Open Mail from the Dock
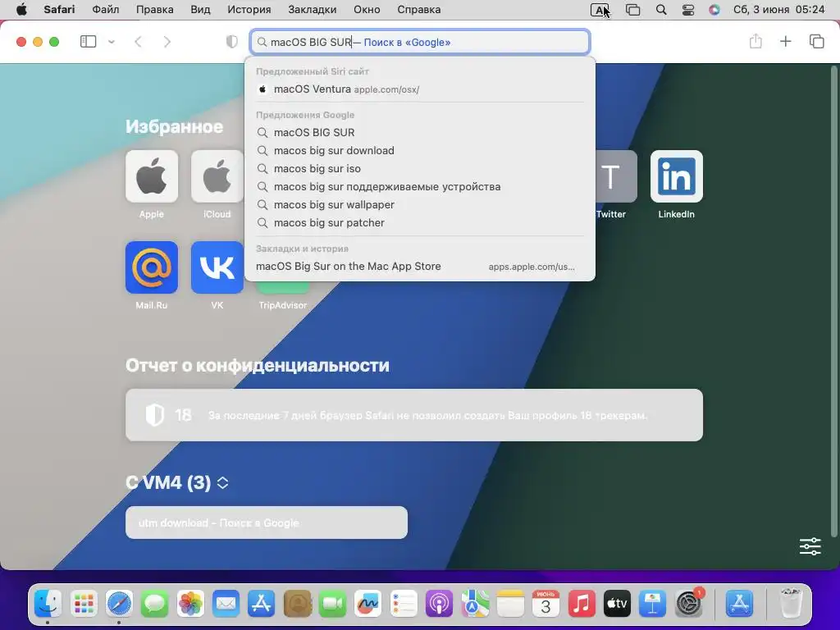 (x=226, y=604)
